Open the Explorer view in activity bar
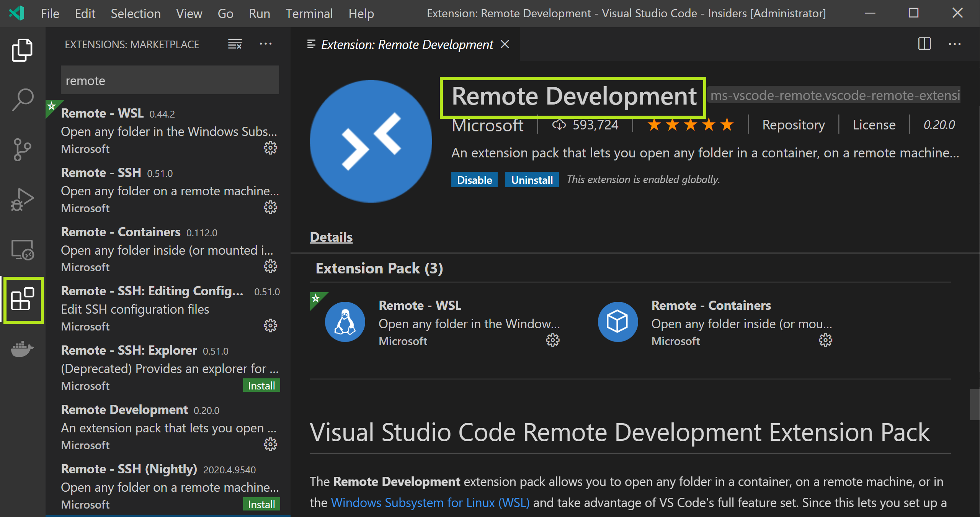Screen dimensions: 980x517 22,50
